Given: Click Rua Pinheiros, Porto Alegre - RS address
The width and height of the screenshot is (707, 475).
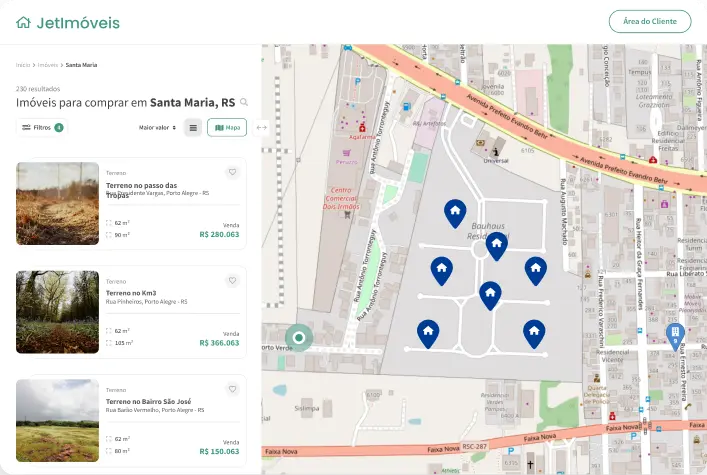Looking at the screenshot, I should [x=147, y=301].
